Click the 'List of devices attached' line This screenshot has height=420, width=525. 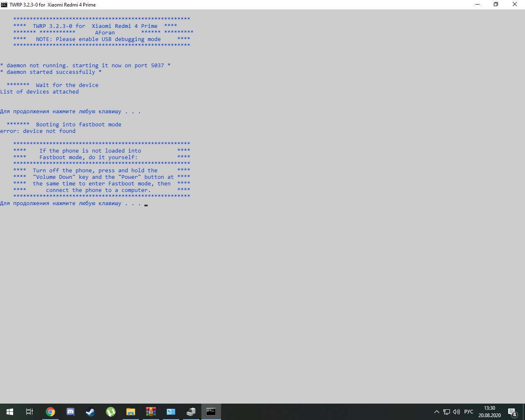point(39,92)
